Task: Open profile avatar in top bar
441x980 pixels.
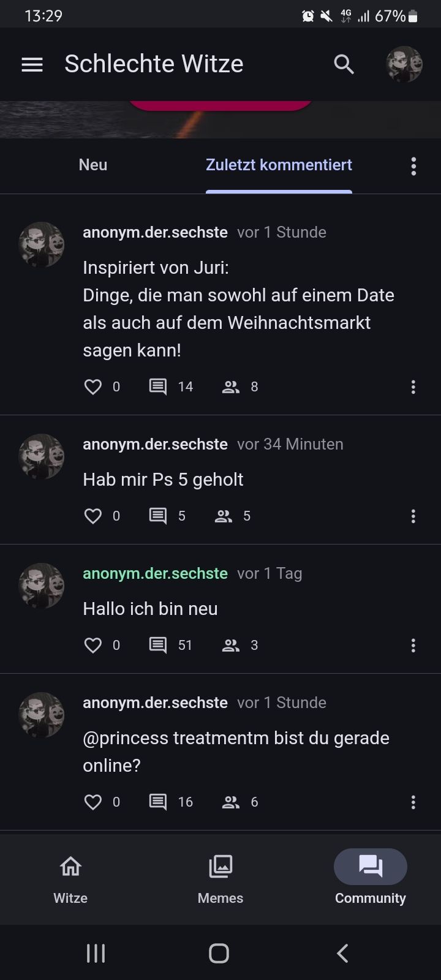Action: [404, 64]
